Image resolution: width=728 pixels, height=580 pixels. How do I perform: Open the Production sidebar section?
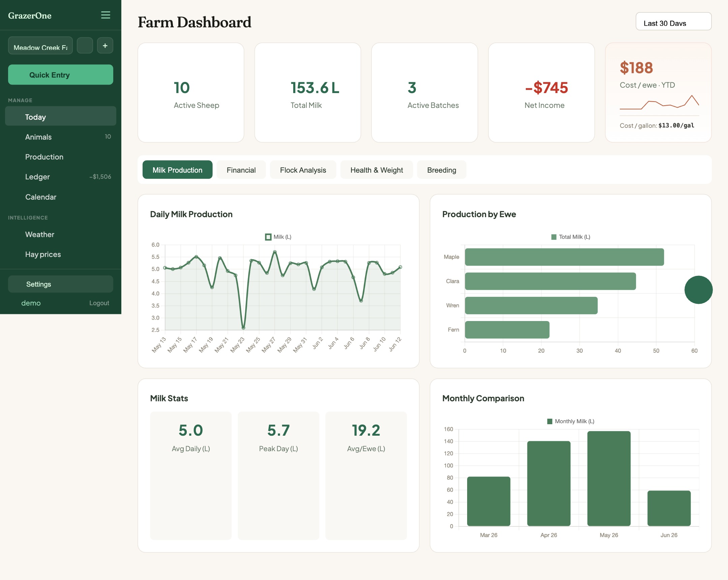click(x=60, y=157)
